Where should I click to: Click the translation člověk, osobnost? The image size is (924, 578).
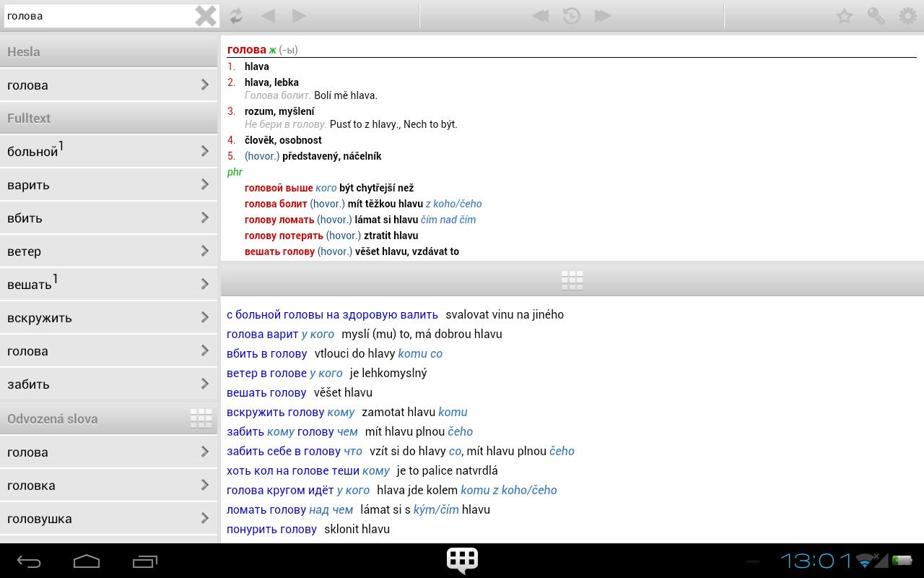pos(283,140)
